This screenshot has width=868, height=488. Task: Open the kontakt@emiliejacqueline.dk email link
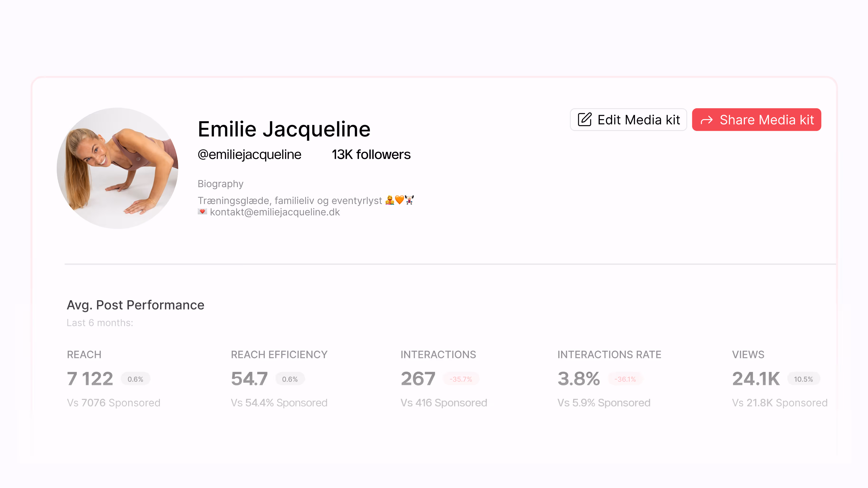275,212
